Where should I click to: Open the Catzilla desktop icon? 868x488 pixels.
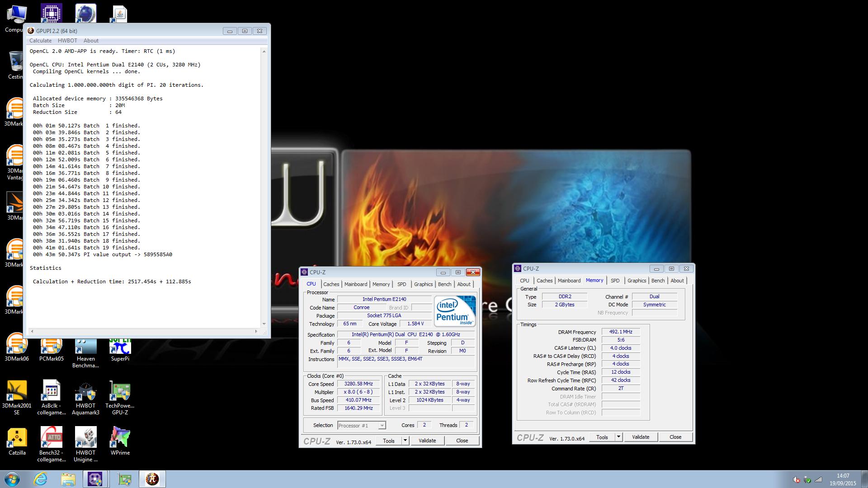(17, 441)
